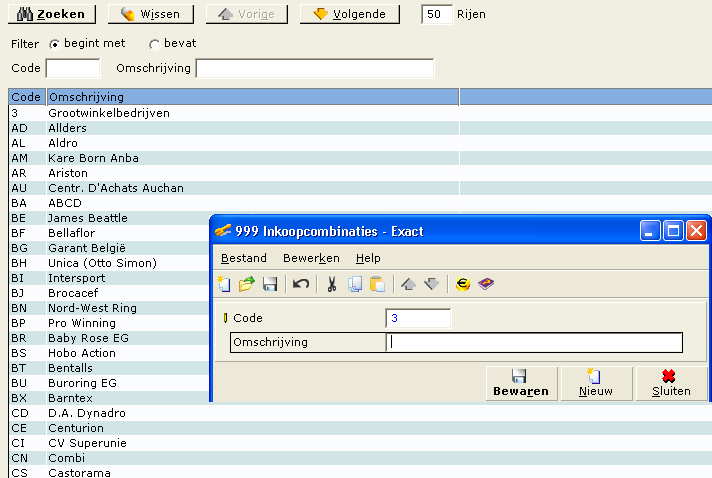Select the 'bevat' filter option

coord(154,44)
